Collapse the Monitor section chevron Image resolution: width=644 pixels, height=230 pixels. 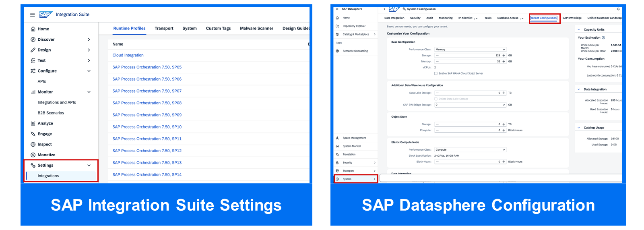point(89,92)
